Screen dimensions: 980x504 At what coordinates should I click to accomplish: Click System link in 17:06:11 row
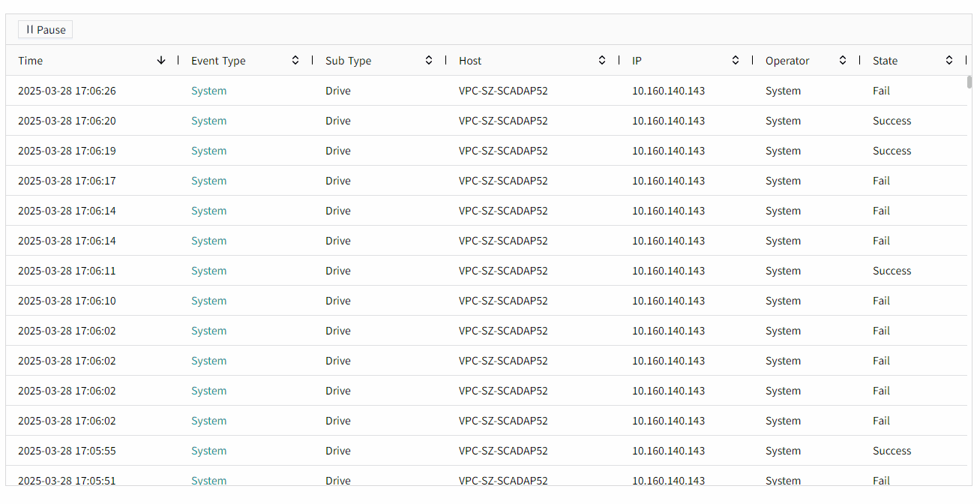208,271
